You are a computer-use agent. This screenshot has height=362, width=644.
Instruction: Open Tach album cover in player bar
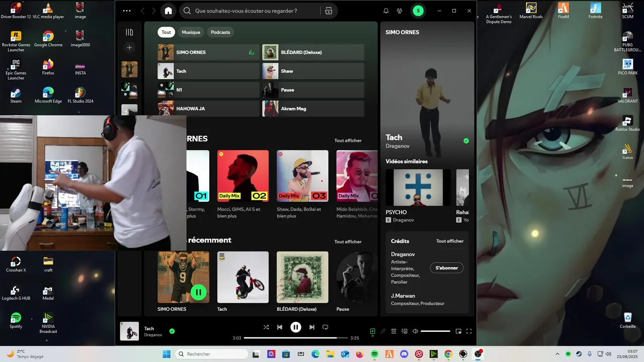tap(129, 331)
